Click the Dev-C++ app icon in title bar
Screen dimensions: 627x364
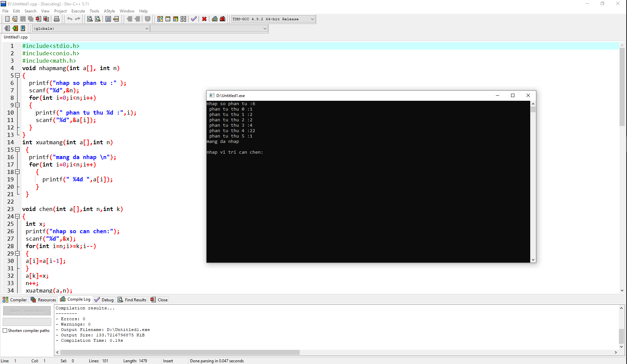(x=3, y=4)
